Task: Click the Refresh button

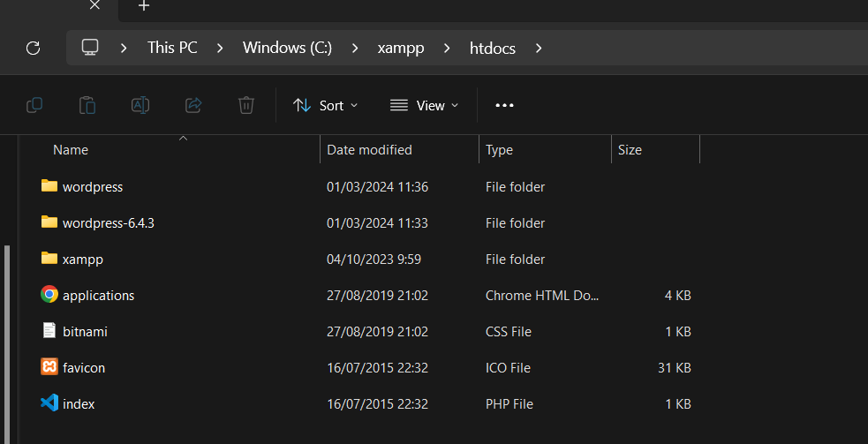Action: tap(34, 49)
